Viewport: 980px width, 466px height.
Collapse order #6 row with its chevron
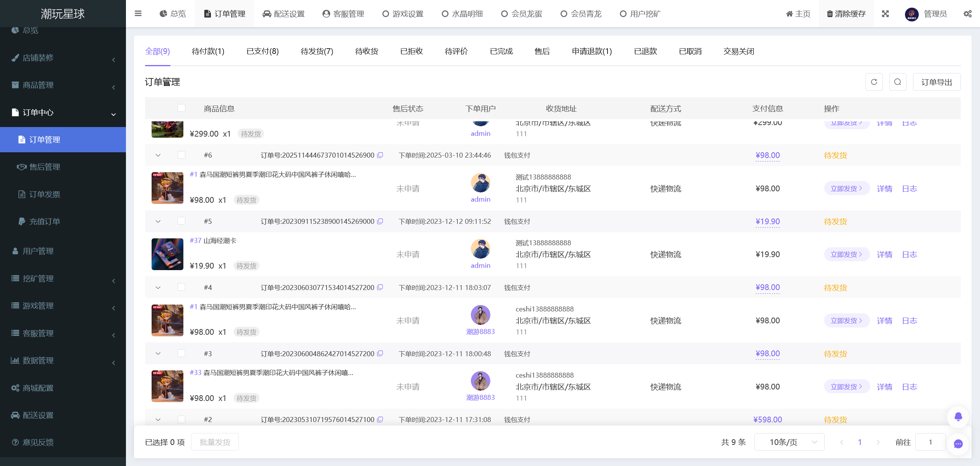pos(158,155)
